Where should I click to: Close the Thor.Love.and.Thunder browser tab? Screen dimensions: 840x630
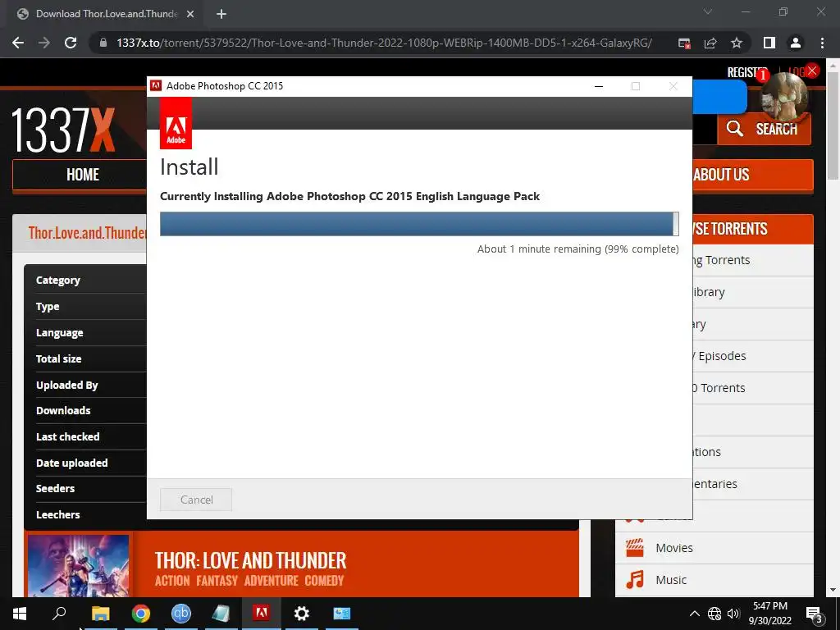point(190,14)
